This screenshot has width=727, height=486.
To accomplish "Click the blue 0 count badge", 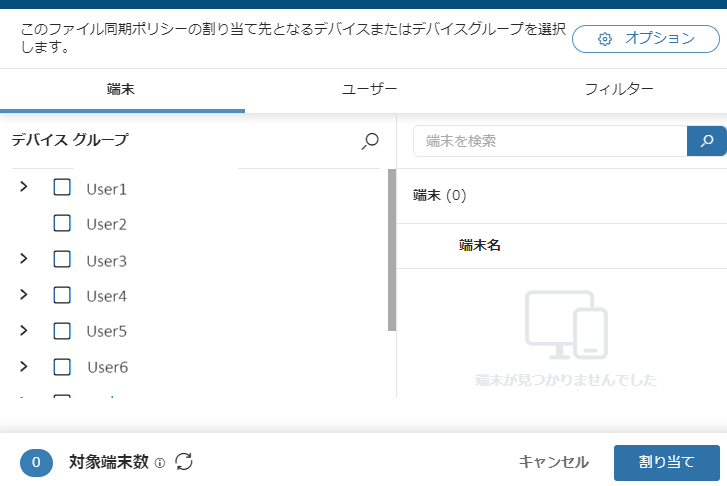I will click(x=36, y=462).
